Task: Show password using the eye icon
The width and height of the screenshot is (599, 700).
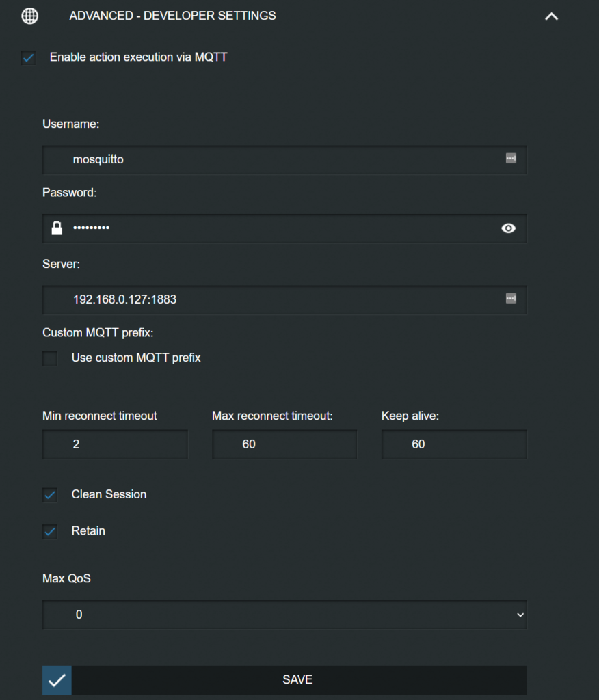Action: click(508, 228)
